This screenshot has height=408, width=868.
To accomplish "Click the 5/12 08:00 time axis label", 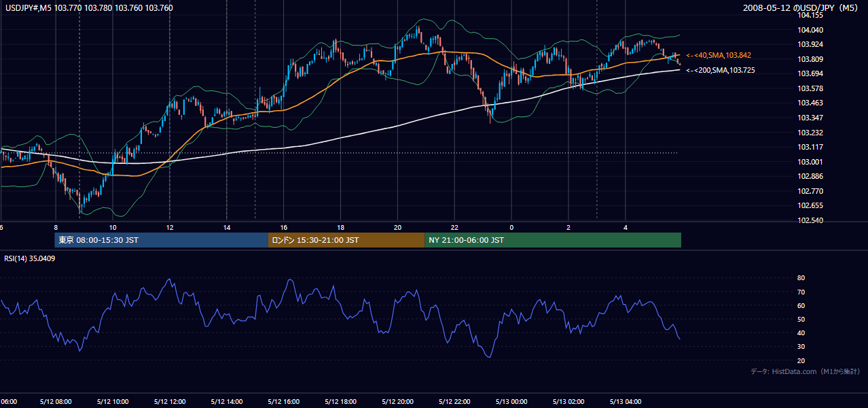I will [56, 401].
